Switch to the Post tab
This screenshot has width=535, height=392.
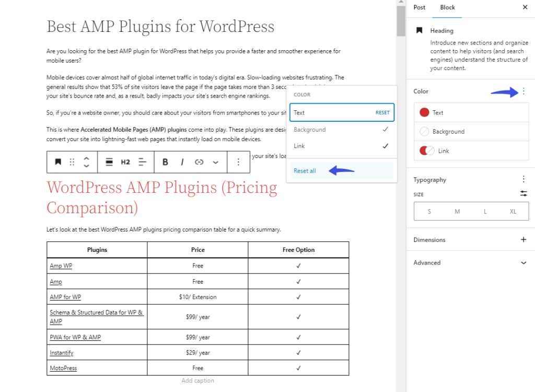point(420,7)
